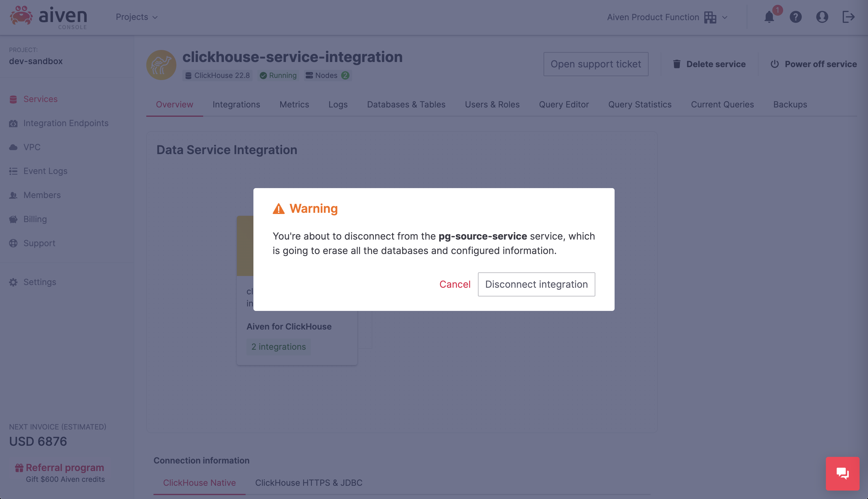Open the user profile icon
Image resolution: width=868 pixels, height=499 pixels.
pos(822,17)
